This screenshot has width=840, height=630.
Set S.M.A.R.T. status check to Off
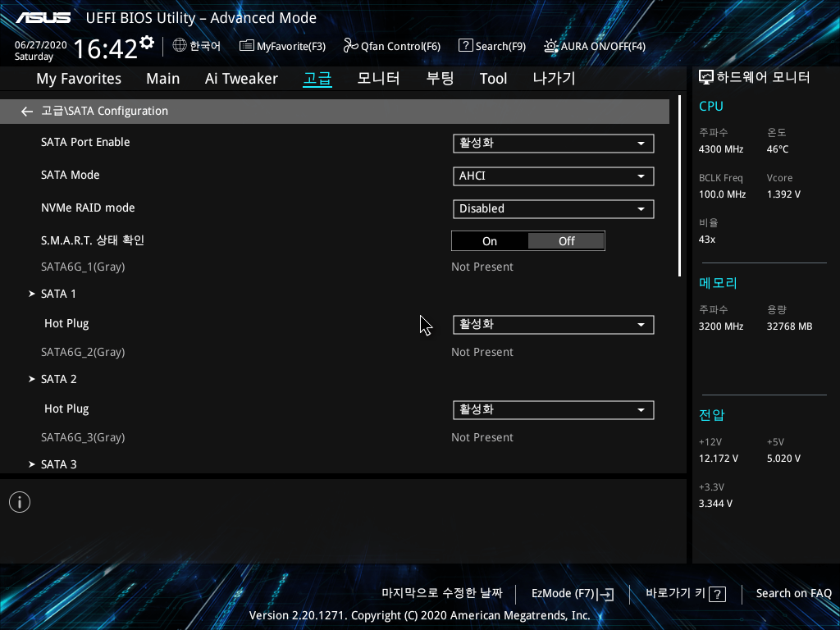pos(566,241)
